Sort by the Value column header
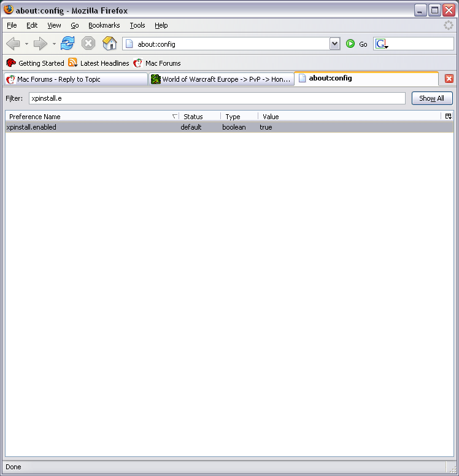This screenshot has width=459, height=476. [x=350, y=117]
